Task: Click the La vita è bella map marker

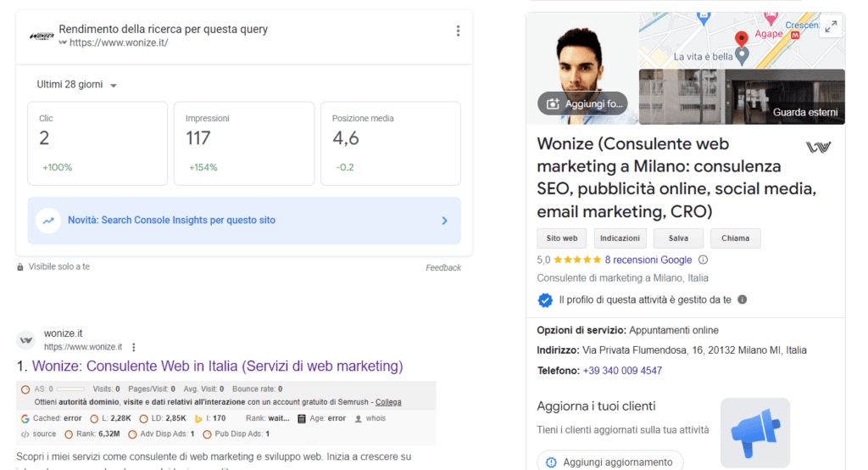Action: pos(743,55)
